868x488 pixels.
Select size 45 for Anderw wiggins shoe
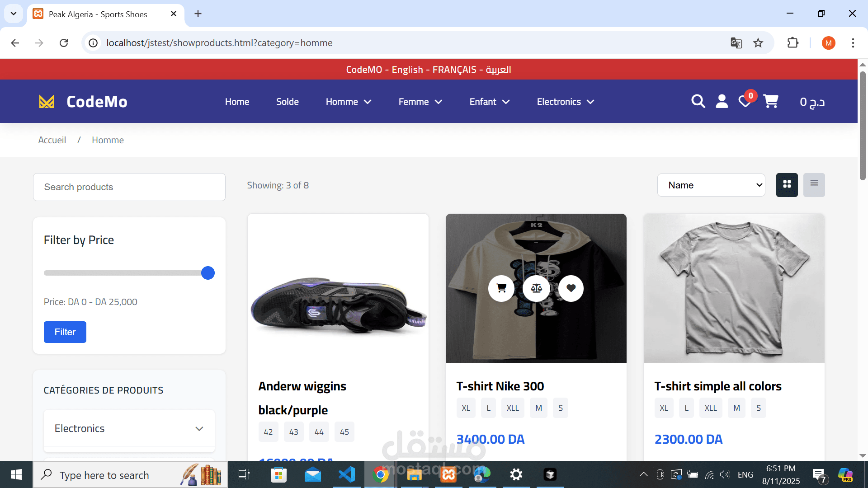coord(344,432)
